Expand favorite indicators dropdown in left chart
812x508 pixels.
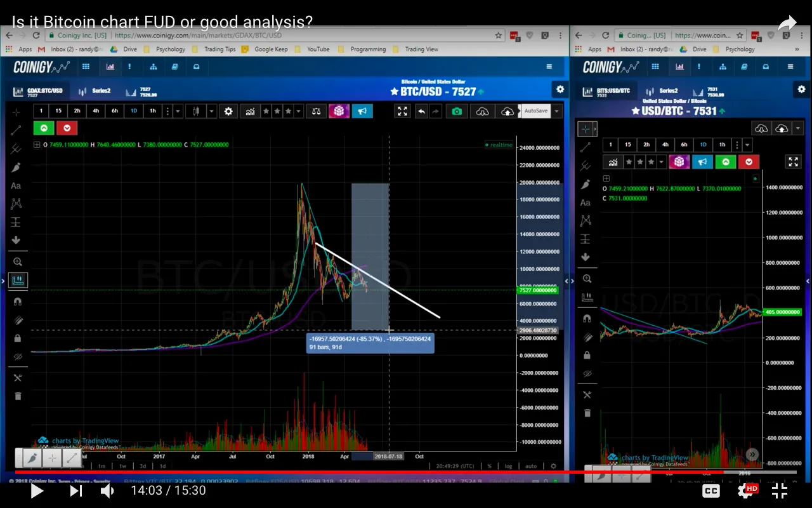click(x=299, y=111)
